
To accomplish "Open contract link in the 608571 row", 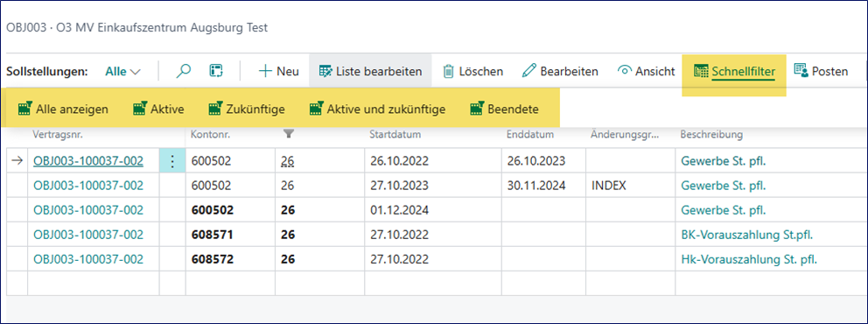I will click(x=88, y=235).
